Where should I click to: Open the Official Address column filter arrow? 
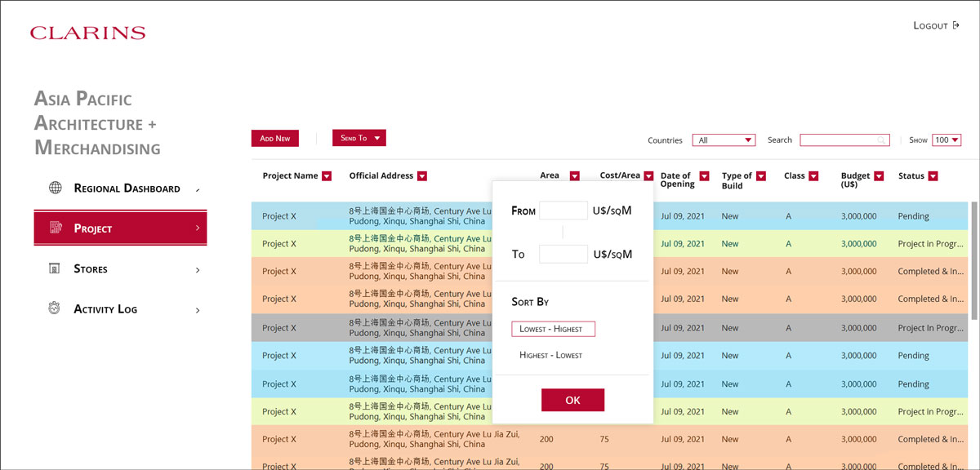(422, 176)
